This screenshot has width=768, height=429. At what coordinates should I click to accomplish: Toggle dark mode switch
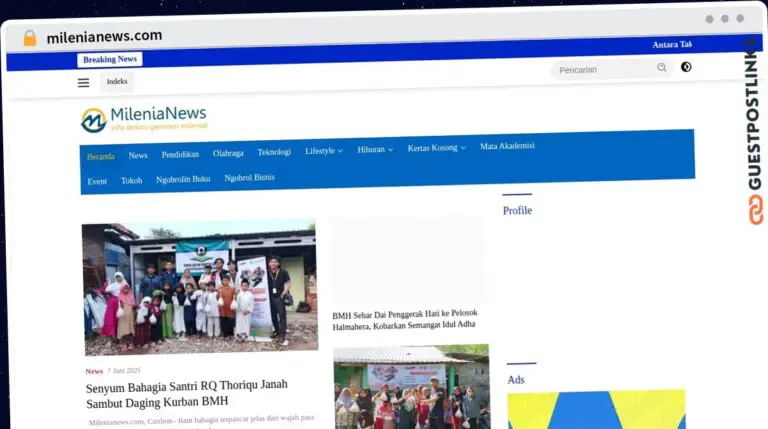coord(686,67)
